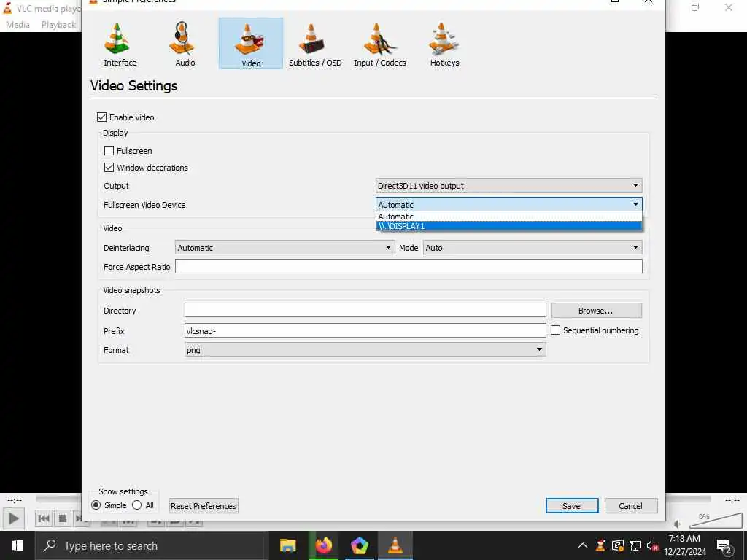
Task: Click the taskbar search box
Action: pyautogui.click(x=152, y=545)
